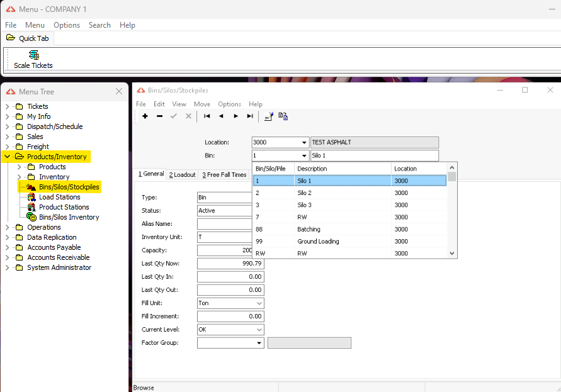This screenshot has height=392, width=561.
Task: Click the Fill Increment field
Action: pos(230,316)
